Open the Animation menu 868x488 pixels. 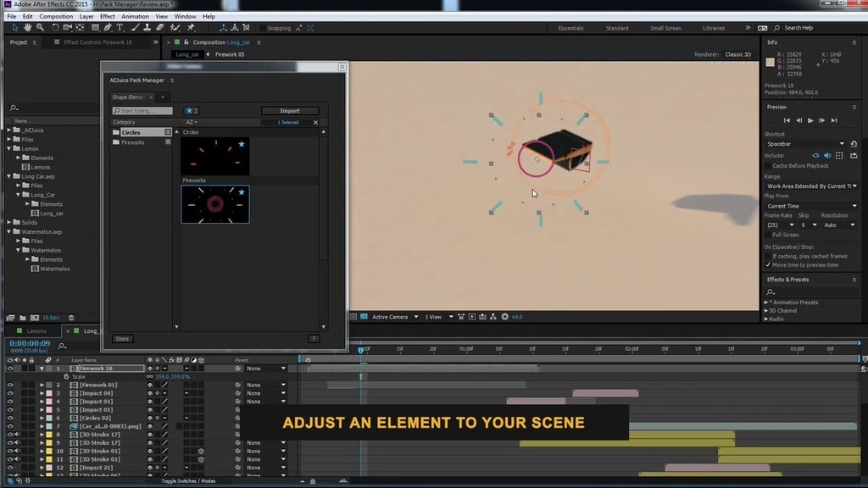coord(135,17)
